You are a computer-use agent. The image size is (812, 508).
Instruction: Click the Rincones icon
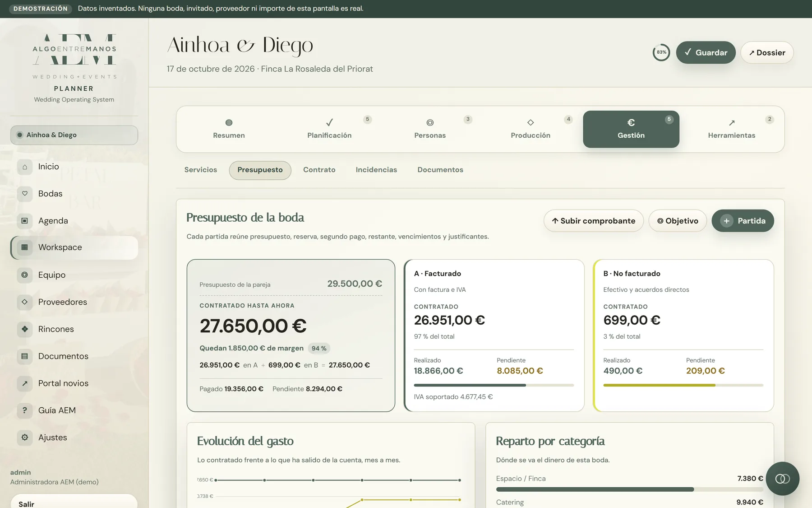point(25,329)
